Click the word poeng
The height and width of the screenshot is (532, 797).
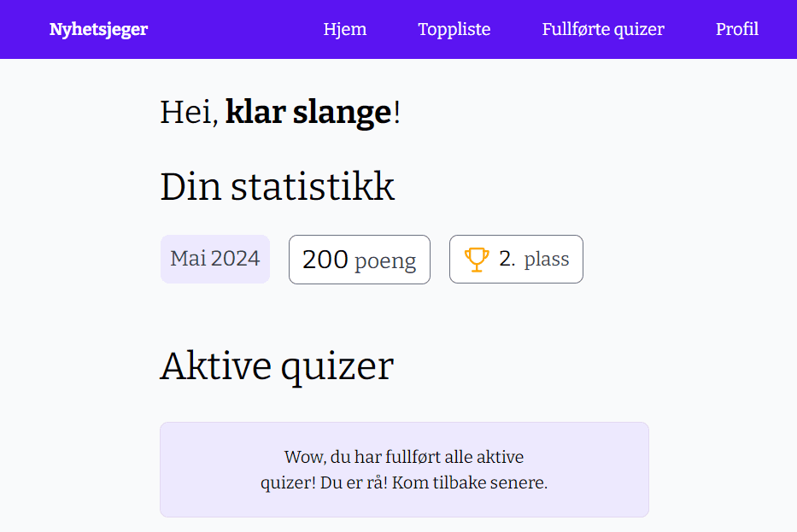click(x=385, y=260)
